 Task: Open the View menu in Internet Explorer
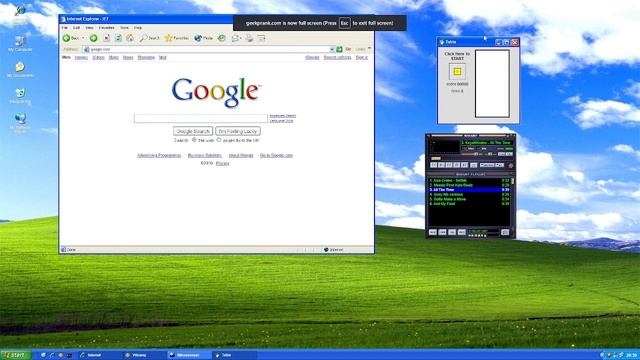pos(89,28)
